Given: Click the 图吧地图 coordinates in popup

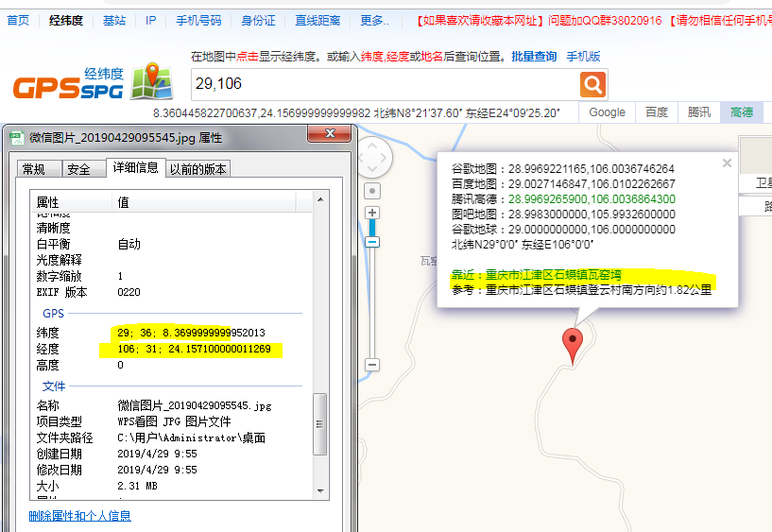Looking at the screenshot, I should 592,215.
